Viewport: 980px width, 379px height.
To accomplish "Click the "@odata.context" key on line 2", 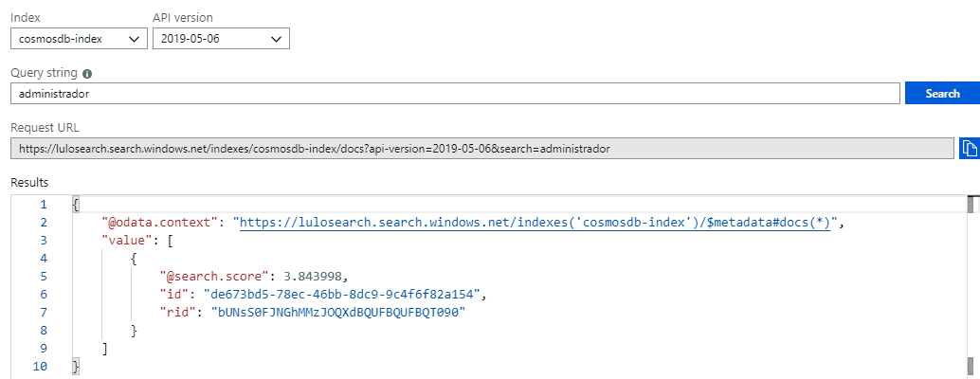I will click(161, 223).
